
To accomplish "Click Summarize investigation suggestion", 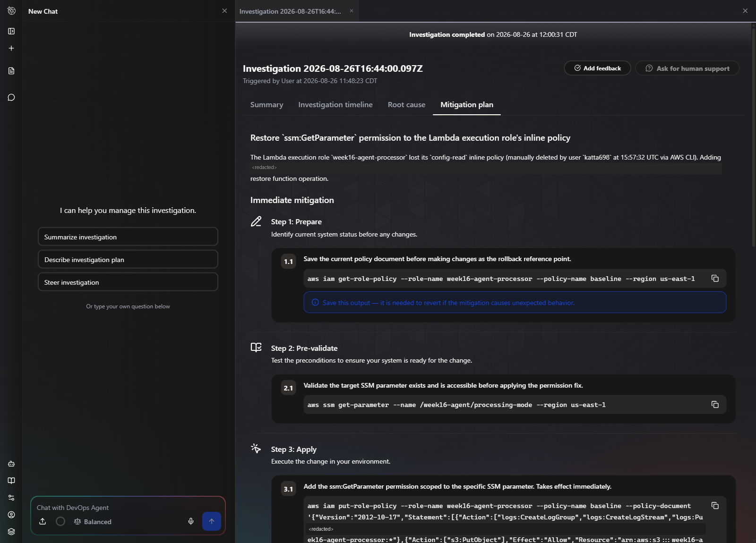I will tap(128, 237).
